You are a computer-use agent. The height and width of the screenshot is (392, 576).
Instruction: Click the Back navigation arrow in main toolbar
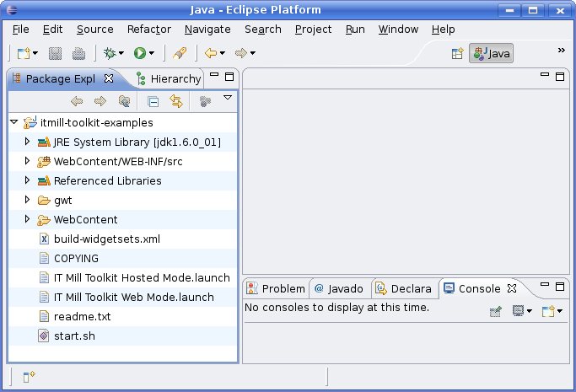[x=211, y=54]
